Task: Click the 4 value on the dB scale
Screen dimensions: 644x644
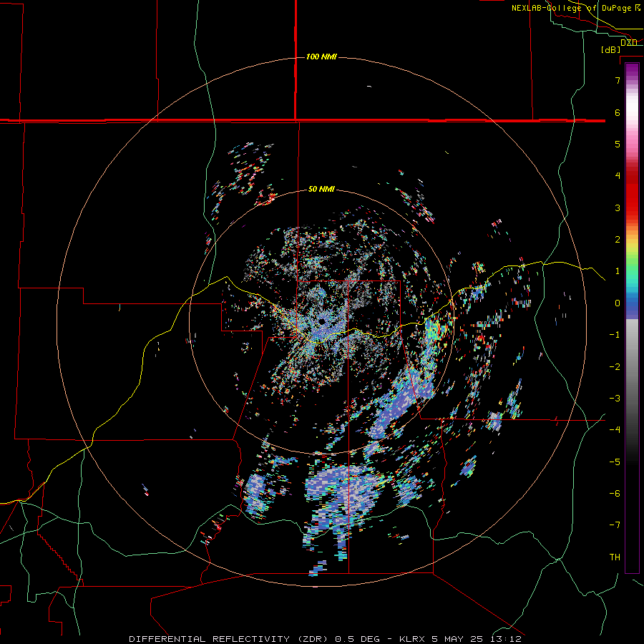Action: point(618,176)
